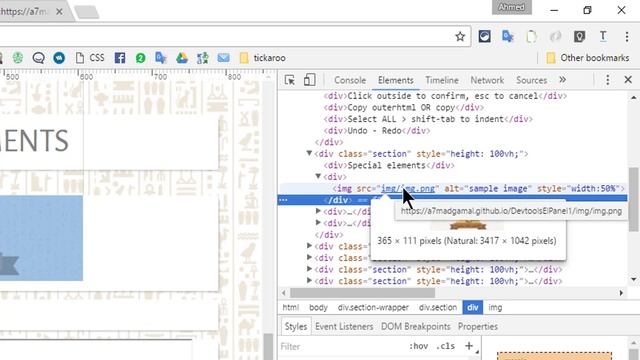Select the 'Click outside to confirm' div line
Viewport: 640px width, 360px height.
[445, 96]
